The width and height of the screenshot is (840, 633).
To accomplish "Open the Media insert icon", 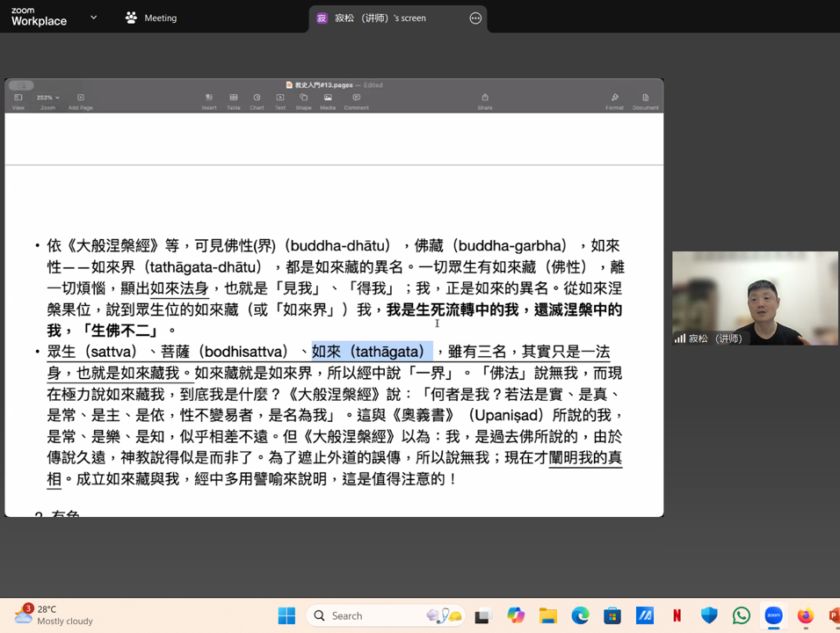I will coord(328,98).
